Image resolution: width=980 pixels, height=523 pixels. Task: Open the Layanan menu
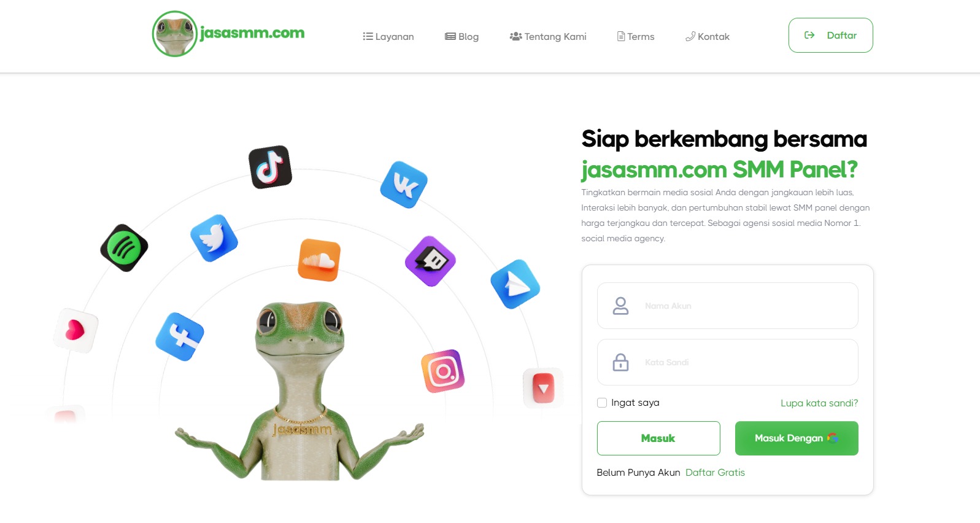[x=388, y=36]
